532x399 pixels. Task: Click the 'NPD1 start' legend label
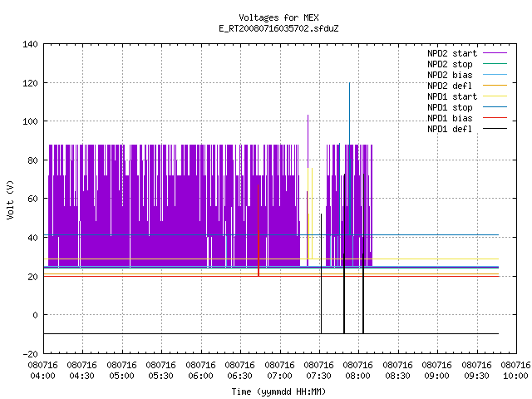[x=452, y=96]
